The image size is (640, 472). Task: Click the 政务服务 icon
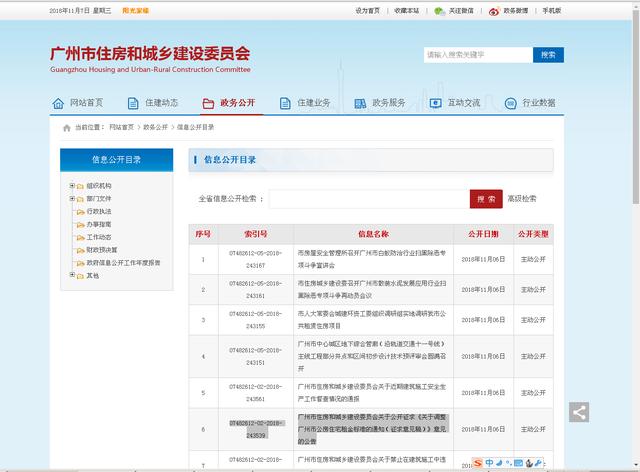pyautogui.click(x=360, y=104)
